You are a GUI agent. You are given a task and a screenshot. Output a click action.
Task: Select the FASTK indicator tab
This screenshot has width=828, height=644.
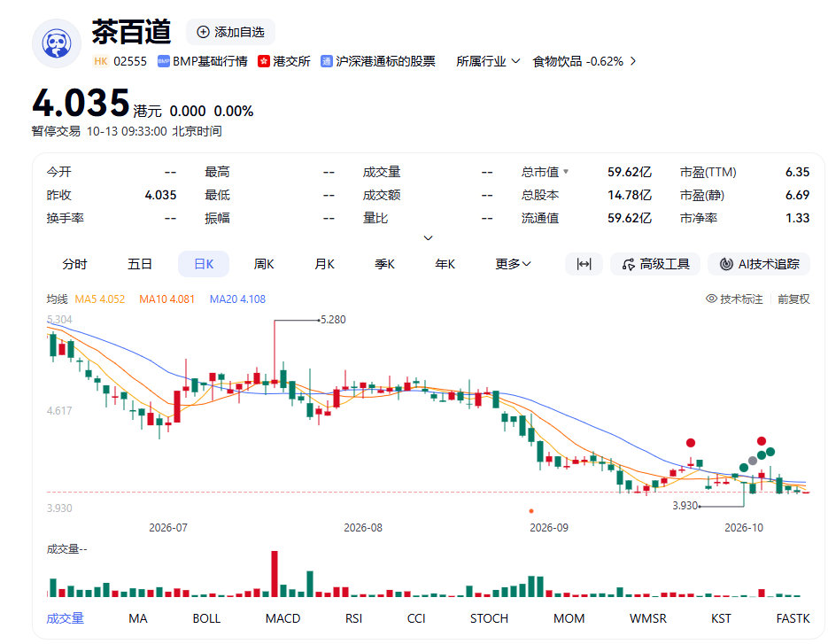coord(793,618)
